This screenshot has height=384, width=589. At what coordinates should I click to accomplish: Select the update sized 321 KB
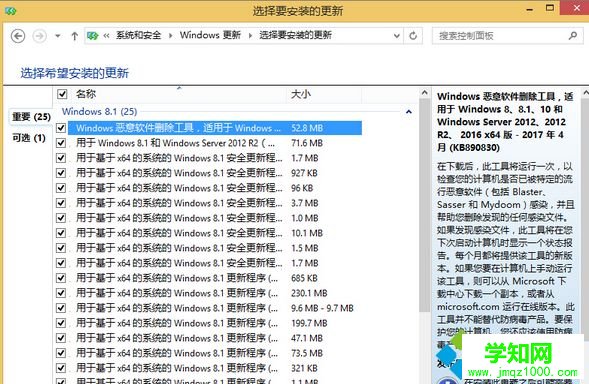click(215, 369)
